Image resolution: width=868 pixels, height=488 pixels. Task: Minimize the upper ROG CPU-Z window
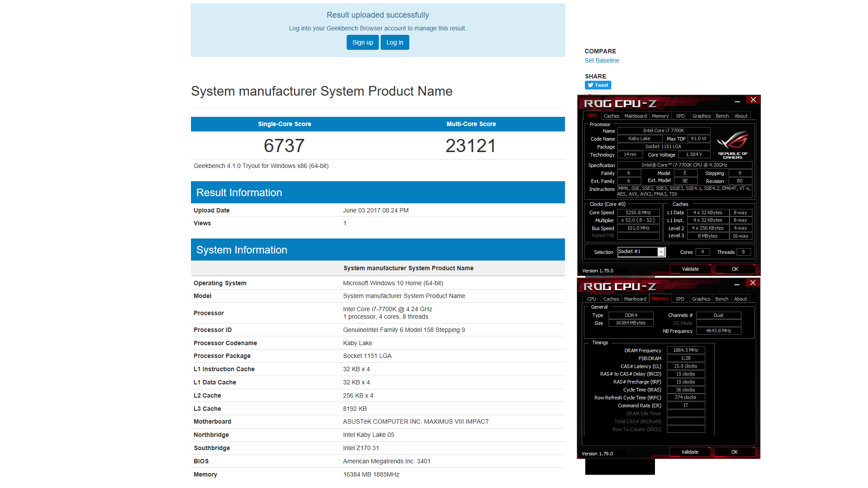pos(737,101)
